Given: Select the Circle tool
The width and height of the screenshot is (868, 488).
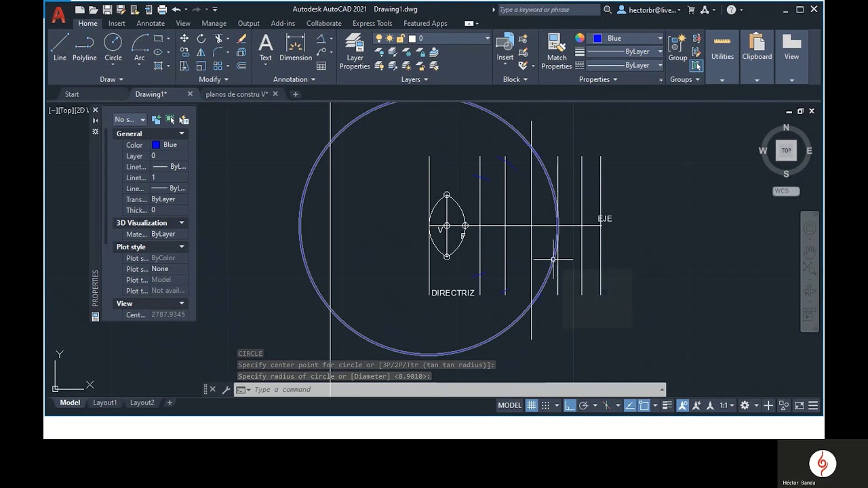Looking at the screenshot, I should (113, 47).
